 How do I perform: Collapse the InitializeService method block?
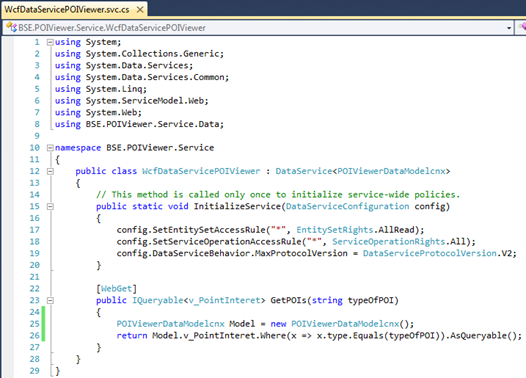pyautogui.click(x=50, y=206)
